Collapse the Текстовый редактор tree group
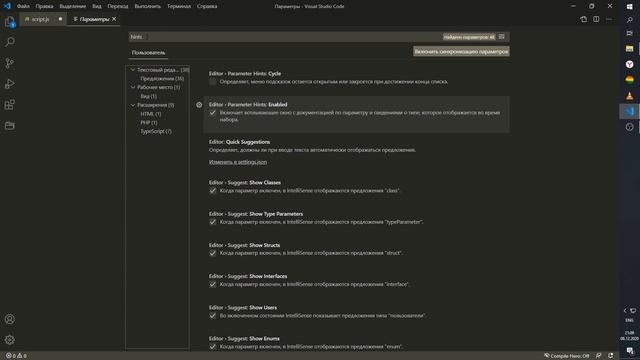This screenshot has width=640, height=360. pos(133,70)
